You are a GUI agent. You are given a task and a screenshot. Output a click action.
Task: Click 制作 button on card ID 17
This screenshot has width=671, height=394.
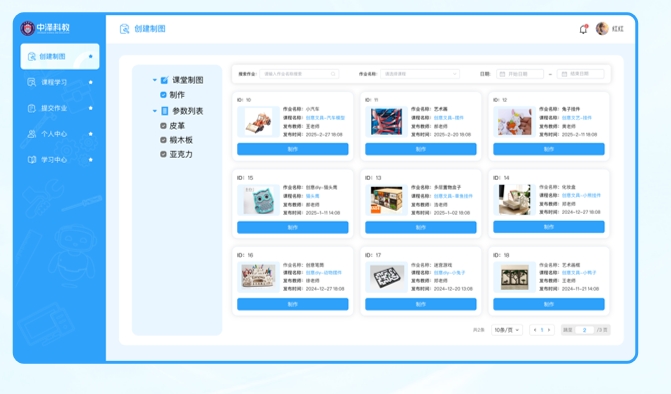pos(421,304)
